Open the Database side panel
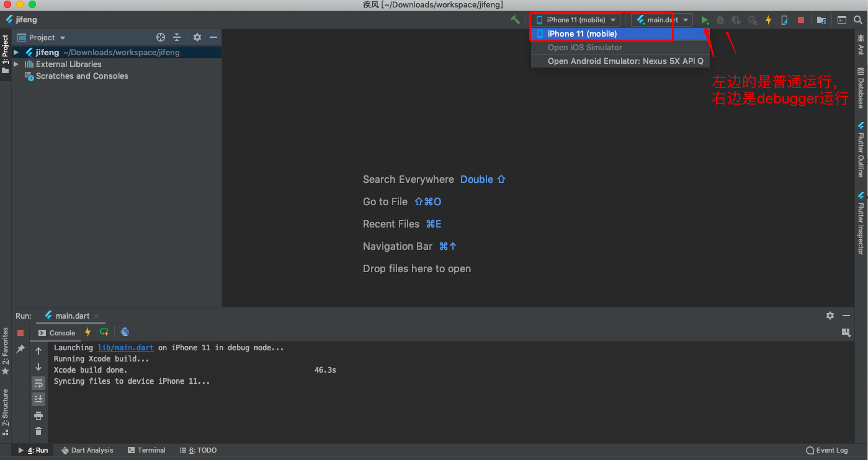 tap(861, 89)
